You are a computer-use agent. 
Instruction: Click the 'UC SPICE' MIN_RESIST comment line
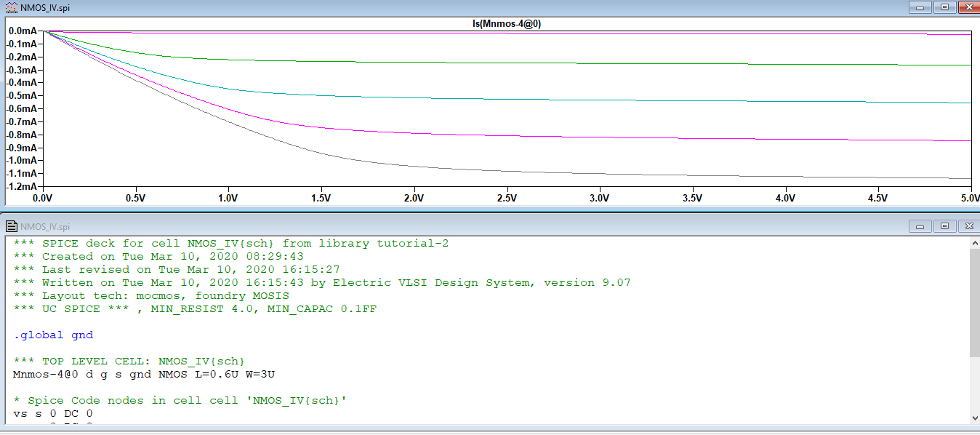(195, 308)
